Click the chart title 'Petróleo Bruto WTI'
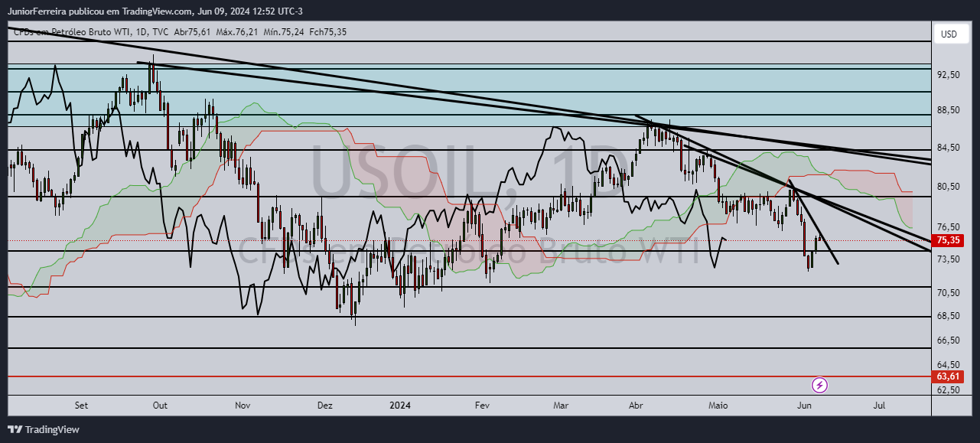This screenshot has width=980, height=443. coord(92,32)
